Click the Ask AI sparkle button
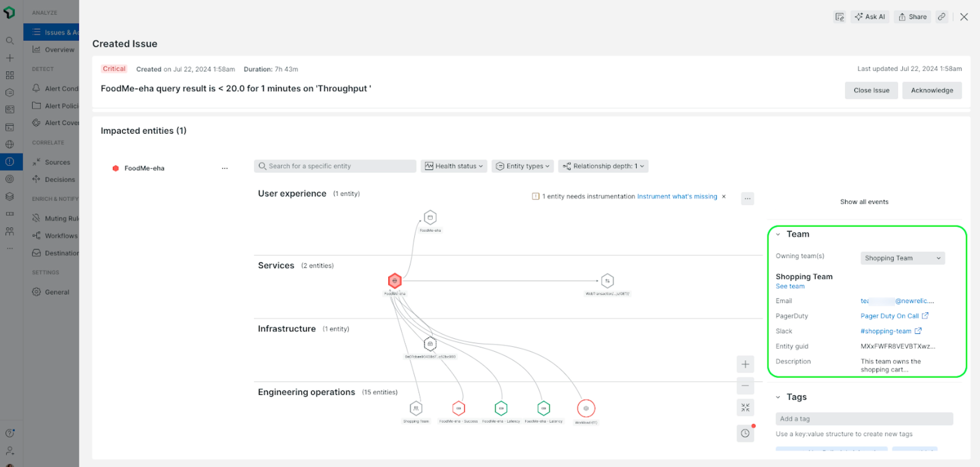This screenshot has height=467, width=980. point(870,17)
